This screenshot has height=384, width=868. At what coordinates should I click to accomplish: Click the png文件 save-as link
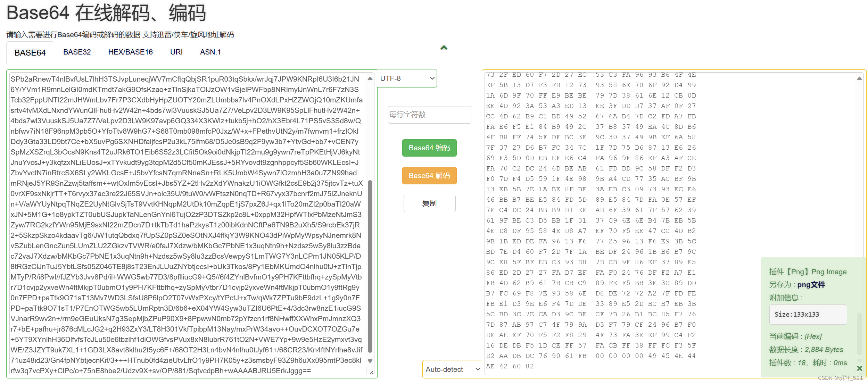tap(811, 285)
